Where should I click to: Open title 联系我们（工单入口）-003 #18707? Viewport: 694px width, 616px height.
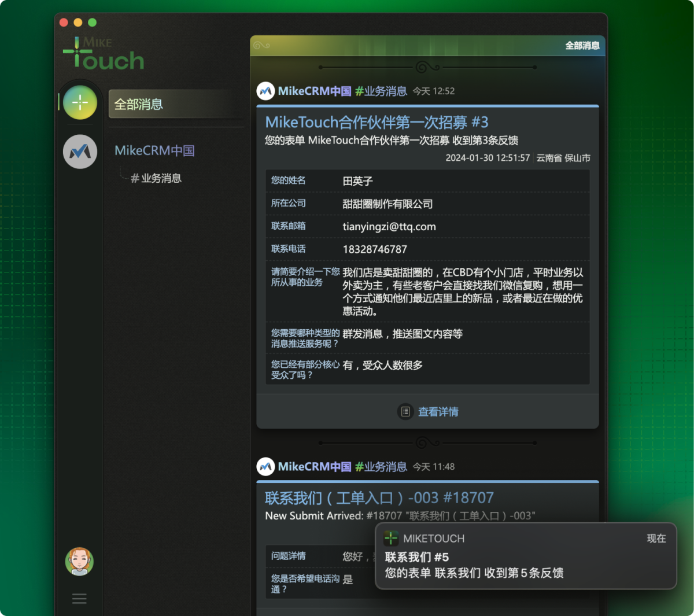point(379,497)
